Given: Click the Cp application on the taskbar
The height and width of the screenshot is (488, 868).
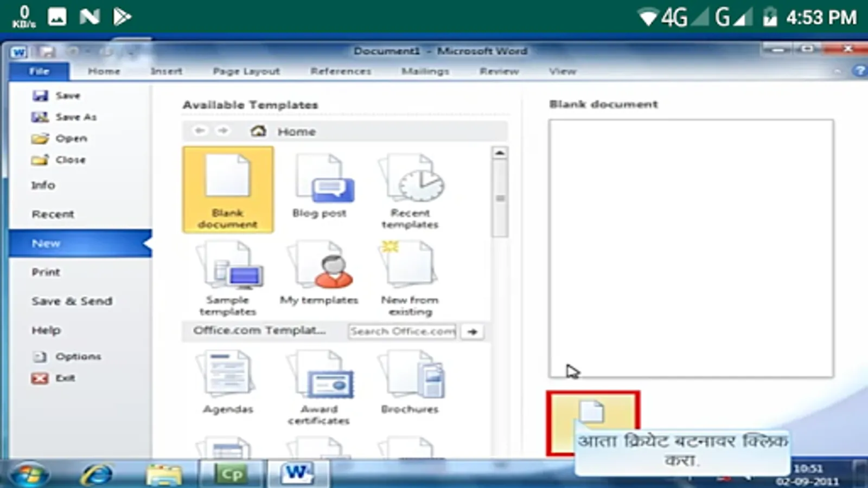Looking at the screenshot, I should (x=232, y=474).
